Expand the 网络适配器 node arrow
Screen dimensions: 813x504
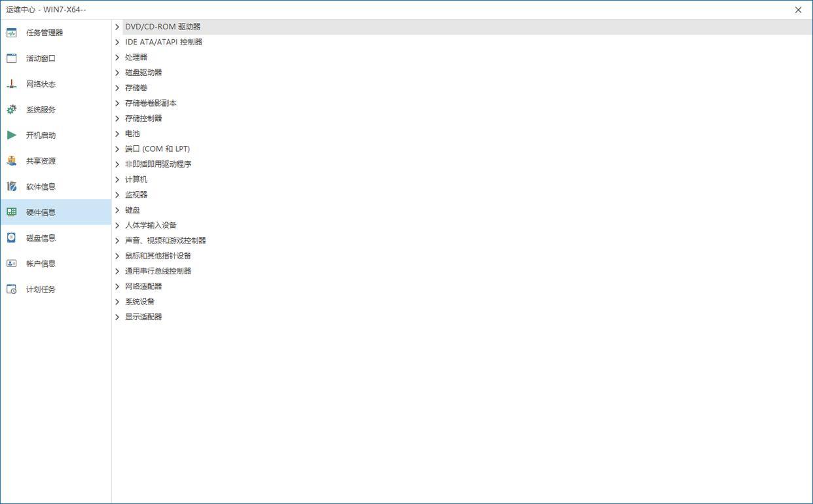(117, 286)
